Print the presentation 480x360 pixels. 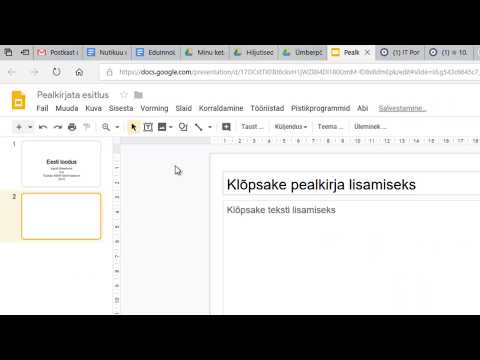72,127
